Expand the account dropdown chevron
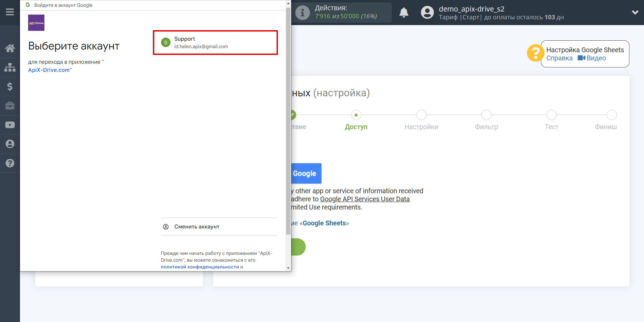Image resolution: width=644 pixels, height=322 pixels. 635,13
